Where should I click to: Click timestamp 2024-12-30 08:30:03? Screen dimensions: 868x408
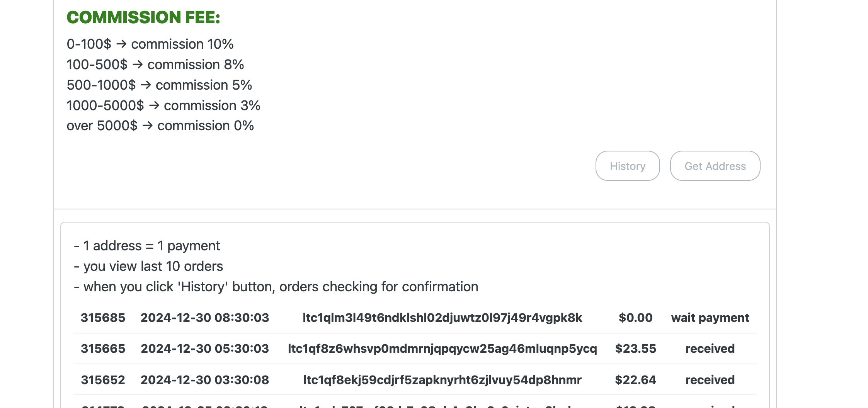204,318
